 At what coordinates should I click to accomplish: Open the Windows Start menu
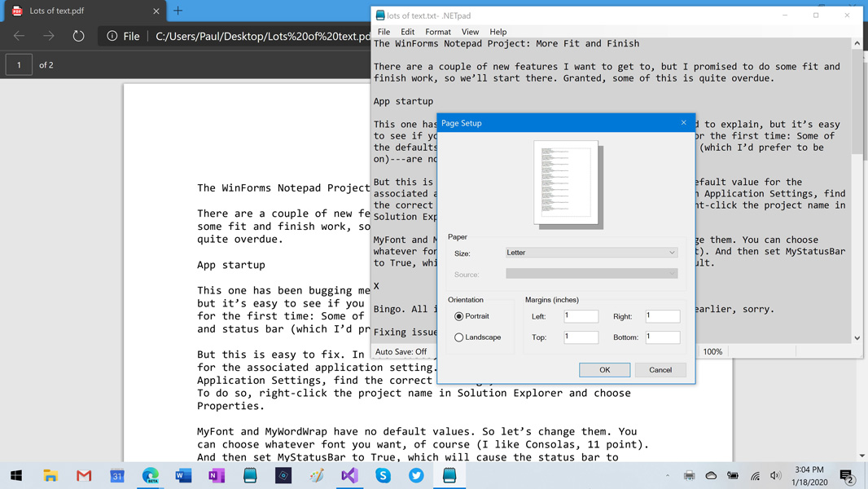pos(16,476)
